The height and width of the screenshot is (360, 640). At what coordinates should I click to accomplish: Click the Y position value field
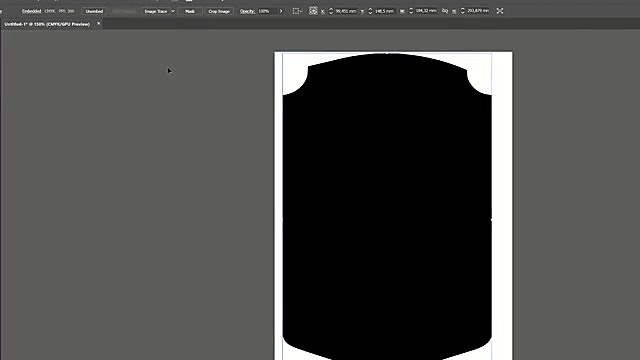[384, 11]
